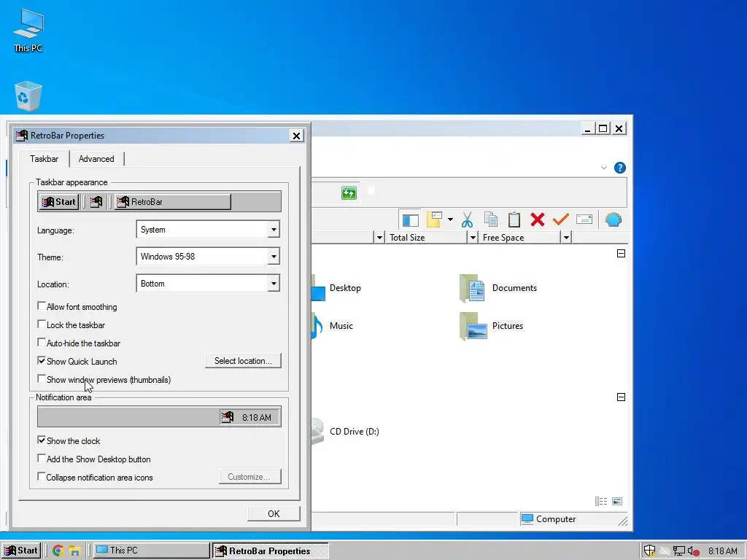Screen dimensions: 747x560
Task: Click the Desktop folder label
Action: point(345,288)
